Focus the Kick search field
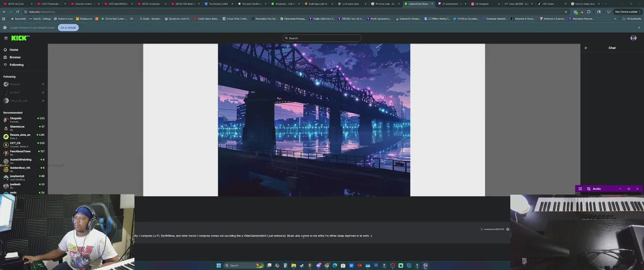 [322, 38]
